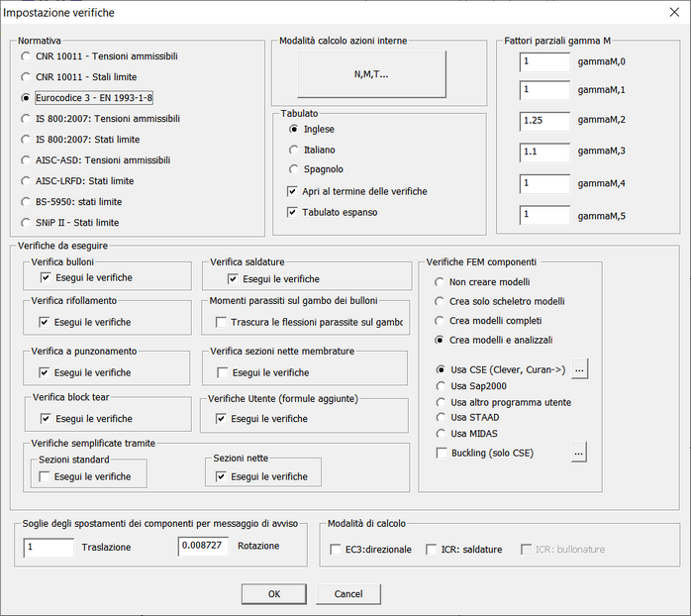The height and width of the screenshot is (616, 691).
Task: Choose Usa Sap2000 solver option
Action: (440, 386)
